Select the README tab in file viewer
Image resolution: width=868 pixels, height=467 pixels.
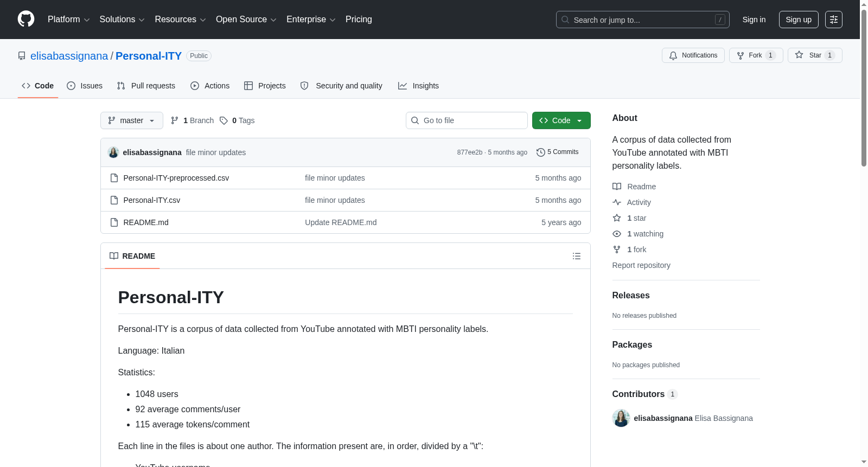pos(132,256)
